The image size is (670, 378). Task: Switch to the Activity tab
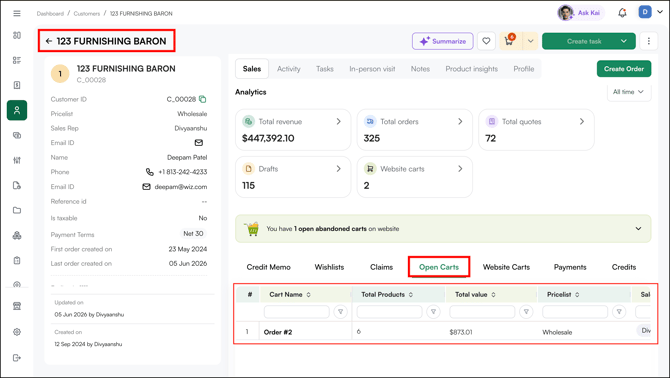[288, 69]
